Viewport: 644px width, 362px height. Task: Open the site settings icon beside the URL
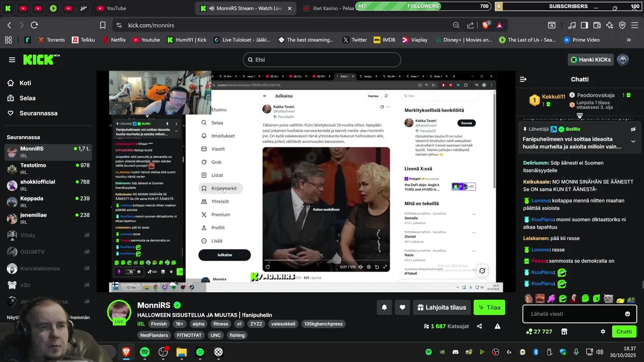pyautogui.click(x=119, y=25)
